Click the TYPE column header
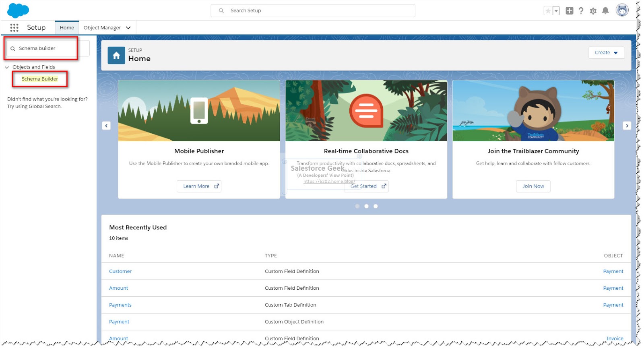 271,256
